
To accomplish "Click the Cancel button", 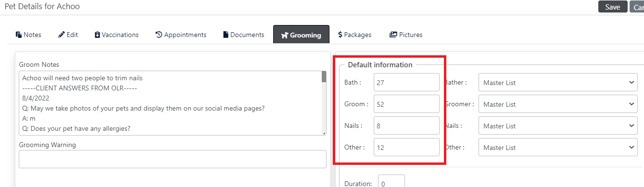I will 637,7.
